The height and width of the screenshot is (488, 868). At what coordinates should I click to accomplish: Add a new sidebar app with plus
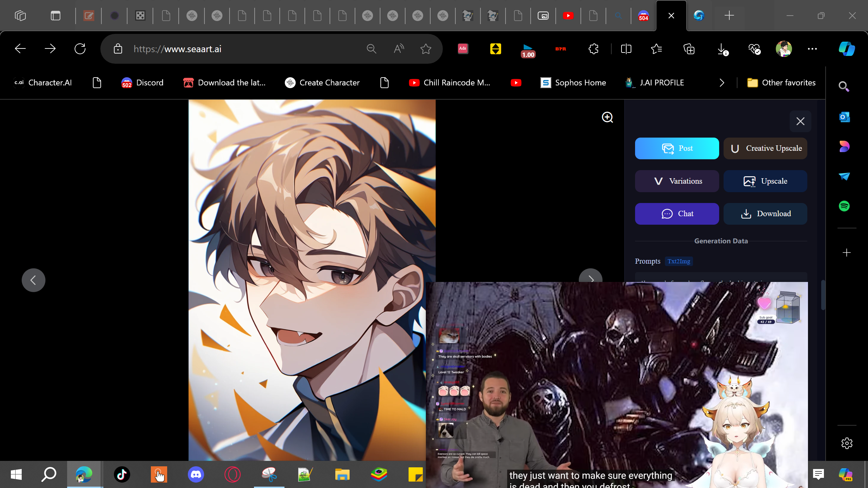(x=847, y=253)
